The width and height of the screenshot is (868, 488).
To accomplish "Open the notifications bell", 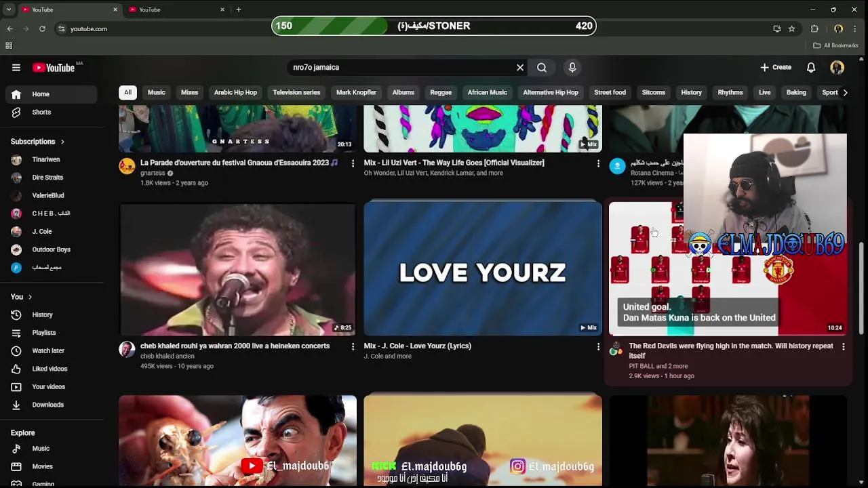I will coord(811,67).
